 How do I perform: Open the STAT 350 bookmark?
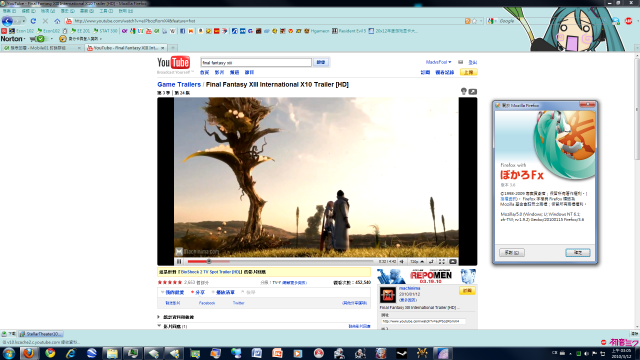(105, 31)
